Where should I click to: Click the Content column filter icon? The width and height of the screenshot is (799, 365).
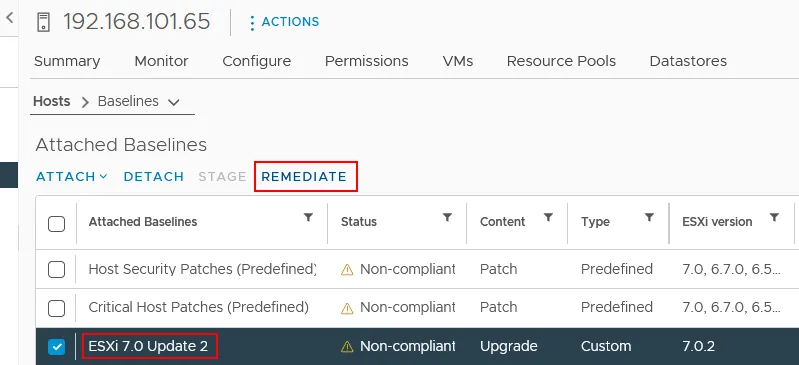tap(548, 218)
